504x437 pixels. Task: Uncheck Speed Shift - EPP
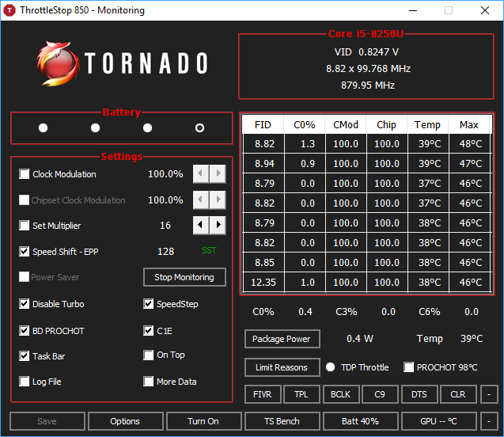pyautogui.click(x=24, y=251)
